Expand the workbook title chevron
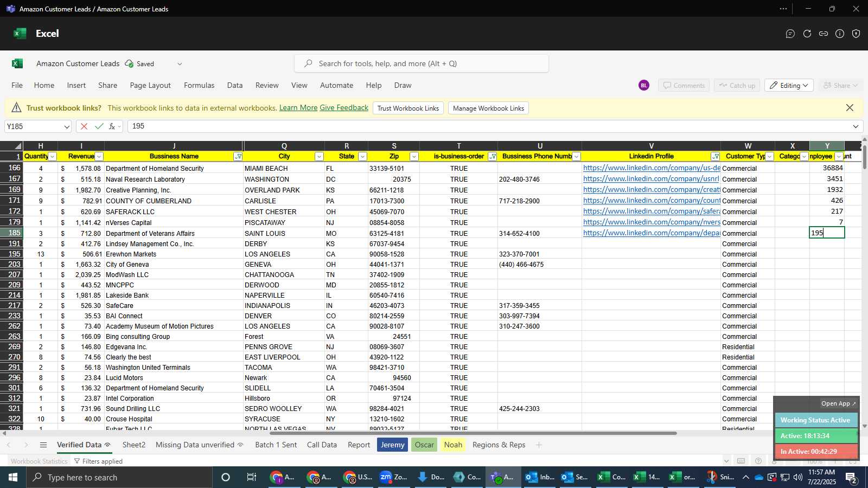Image resolution: width=868 pixels, height=488 pixels. click(180, 64)
